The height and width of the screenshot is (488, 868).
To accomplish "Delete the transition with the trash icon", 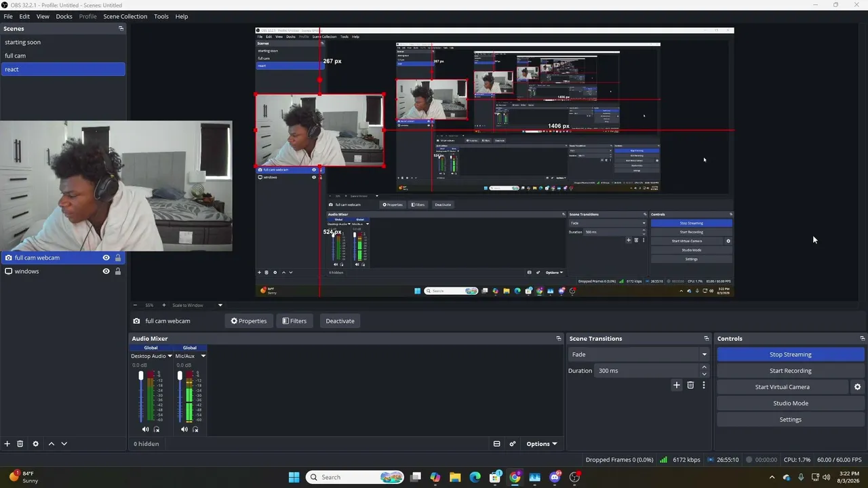I will click(x=690, y=385).
